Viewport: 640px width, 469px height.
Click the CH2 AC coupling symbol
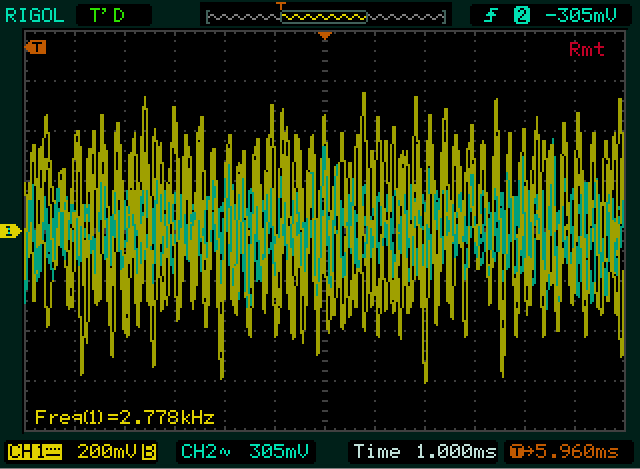click(226, 451)
